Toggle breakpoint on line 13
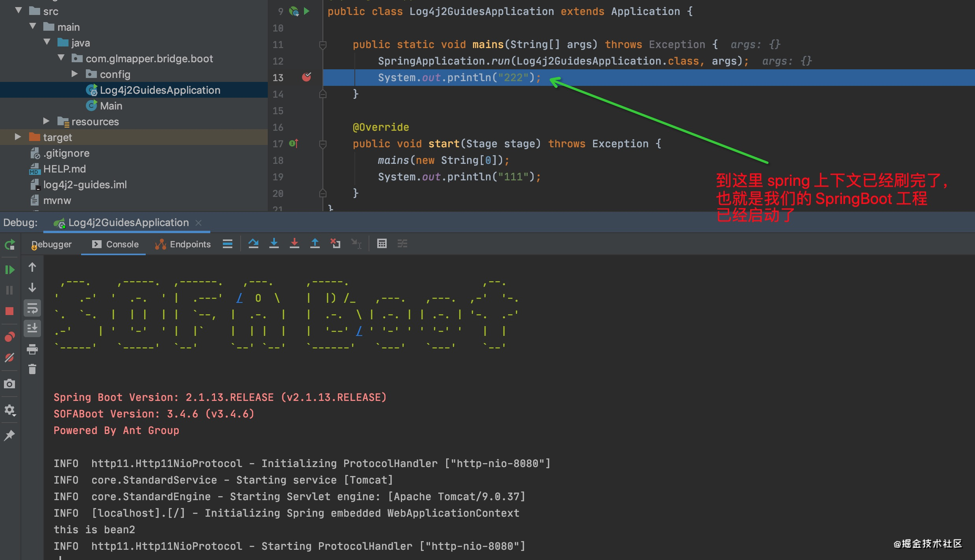The image size is (975, 560). [x=306, y=77]
